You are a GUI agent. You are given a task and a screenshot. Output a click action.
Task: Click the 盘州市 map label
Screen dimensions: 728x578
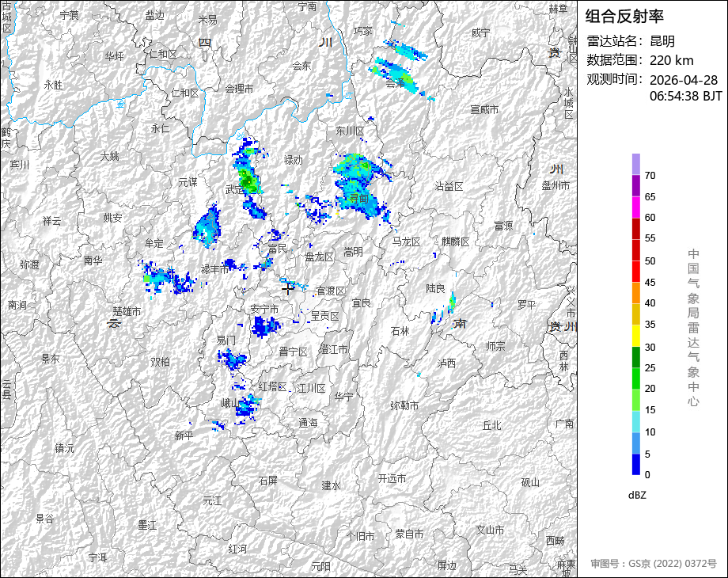pyautogui.click(x=555, y=185)
